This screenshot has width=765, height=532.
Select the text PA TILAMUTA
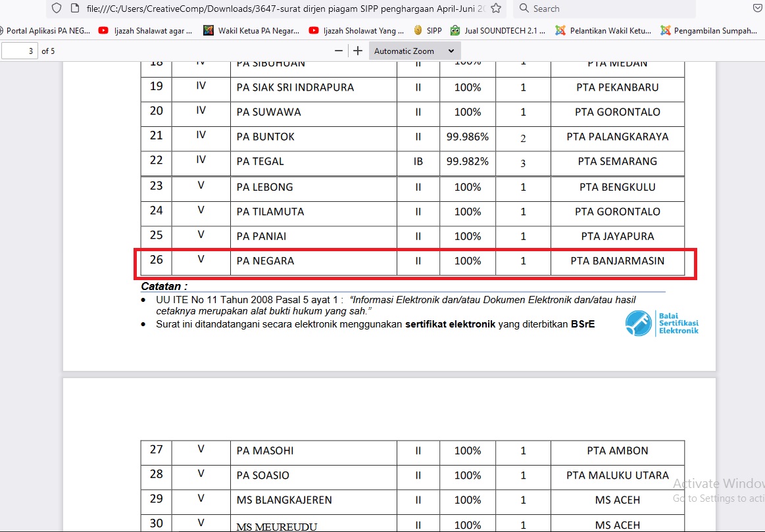270,212
